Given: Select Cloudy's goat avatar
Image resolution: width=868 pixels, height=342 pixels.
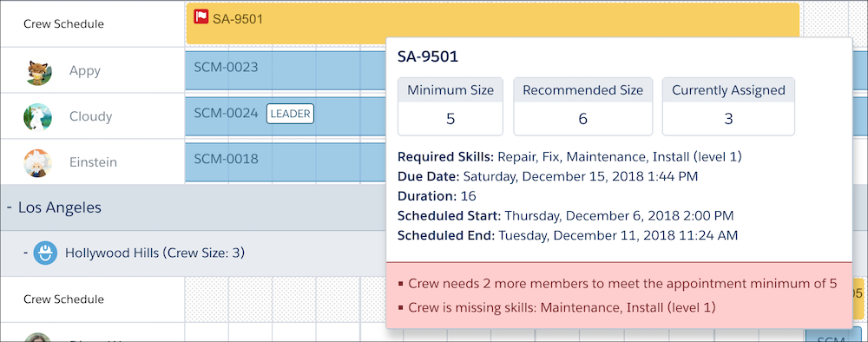Looking at the screenshot, I should coord(38,117).
